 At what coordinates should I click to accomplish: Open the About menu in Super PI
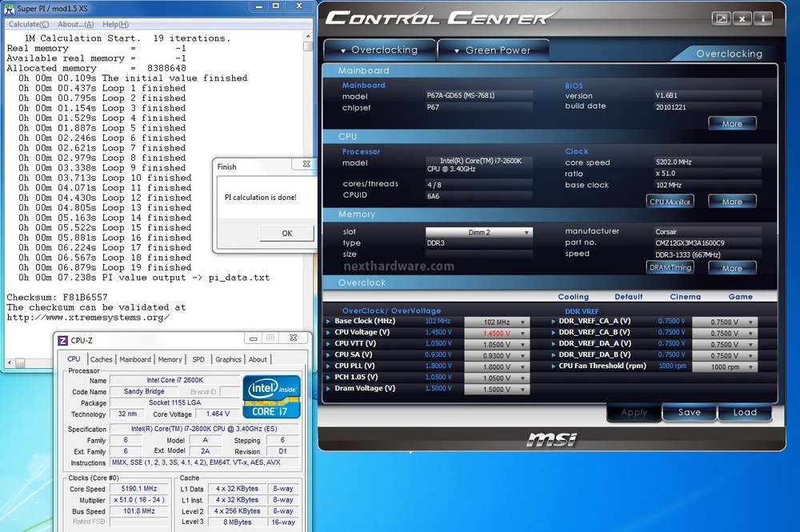[x=75, y=24]
